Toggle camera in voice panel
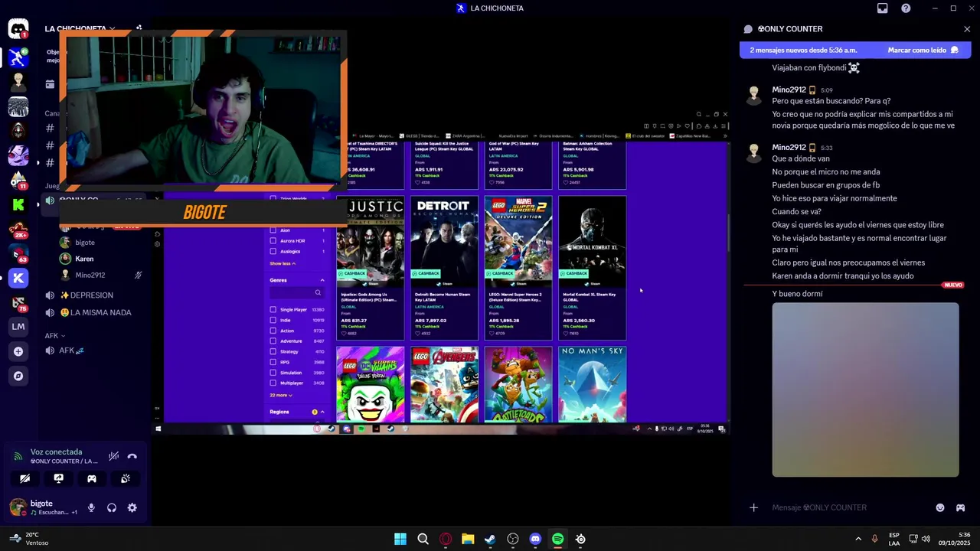Image resolution: width=980 pixels, height=551 pixels. (x=25, y=478)
